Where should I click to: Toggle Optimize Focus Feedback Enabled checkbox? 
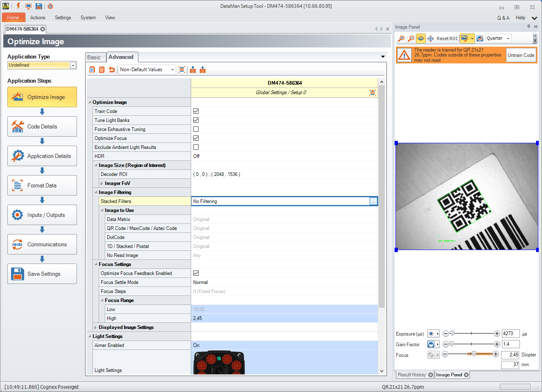pyautogui.click(x=196, y=273)
